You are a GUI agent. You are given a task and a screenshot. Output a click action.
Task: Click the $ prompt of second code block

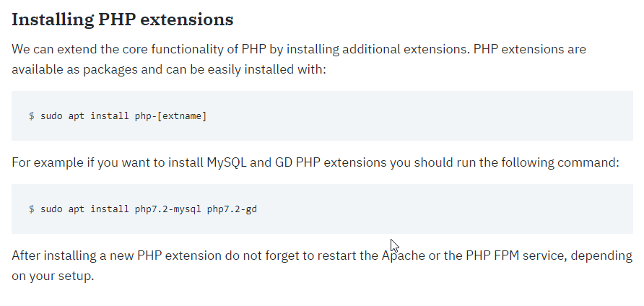tap(32, 209)
